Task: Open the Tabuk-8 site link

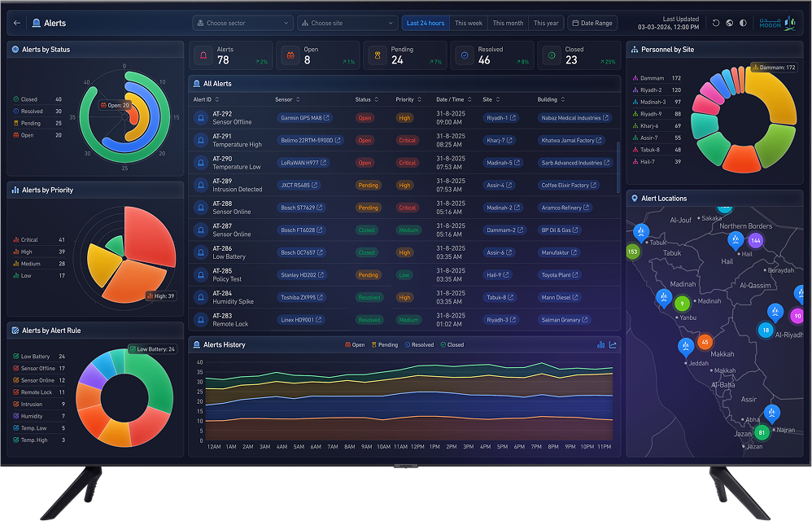Action: 500,297
